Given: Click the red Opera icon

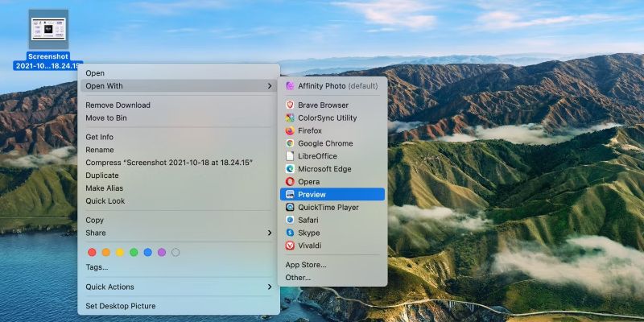Looking at the screenshot, I should click(290, 182).
